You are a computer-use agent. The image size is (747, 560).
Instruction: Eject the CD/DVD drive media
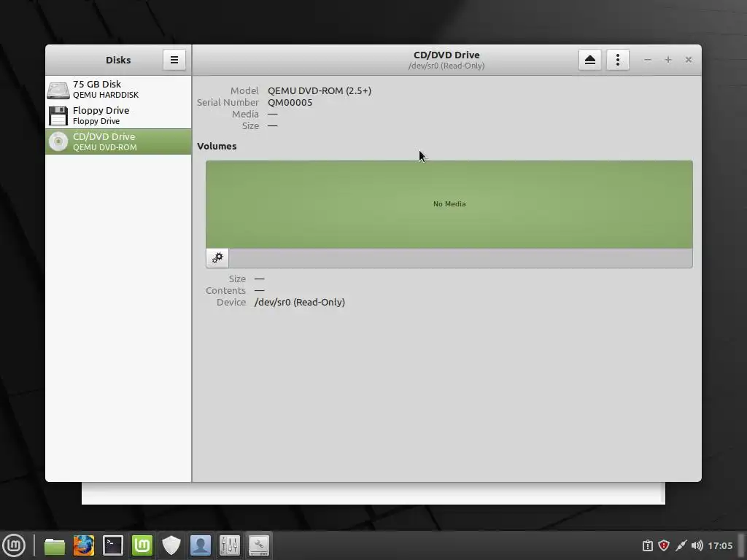(589, 60)
